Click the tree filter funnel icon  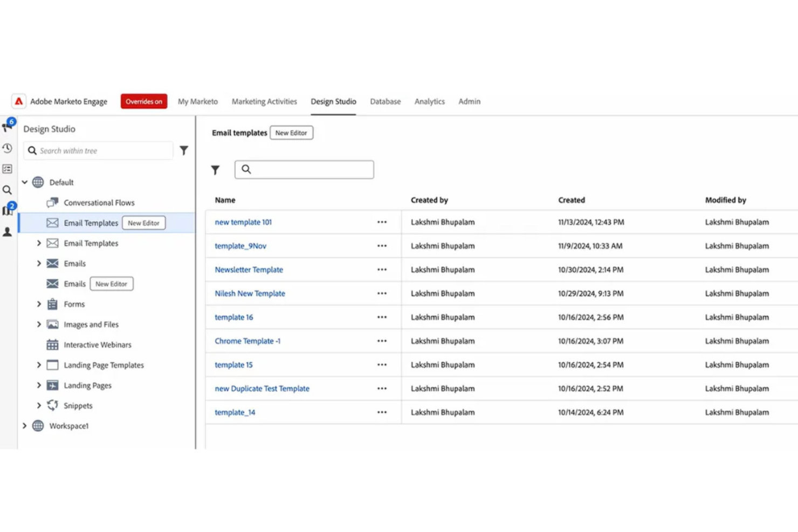[x=184, y=150]
